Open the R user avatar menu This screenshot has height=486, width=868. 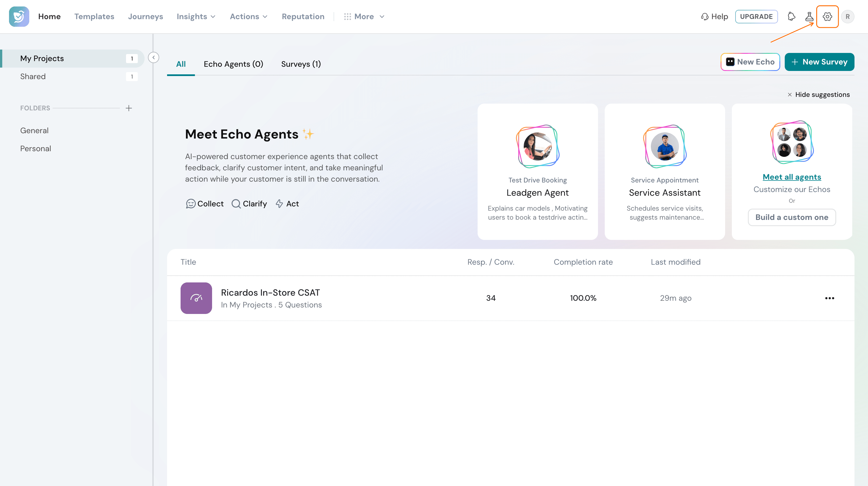847,17
